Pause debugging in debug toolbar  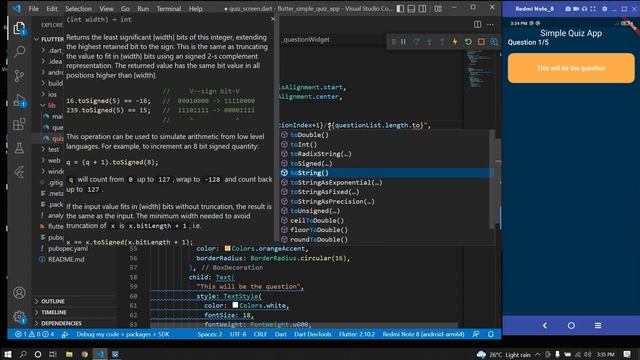[403, 42]
